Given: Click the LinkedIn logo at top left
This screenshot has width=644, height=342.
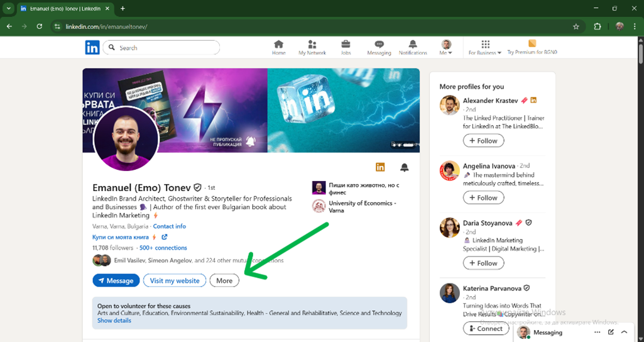Looking at the screenshot, I should click(92, 48).
